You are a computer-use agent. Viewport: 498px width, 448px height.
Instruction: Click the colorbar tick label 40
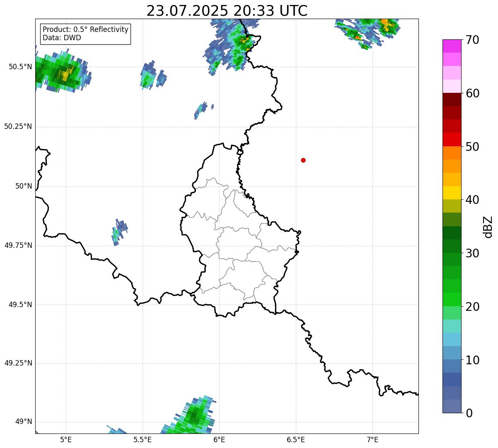click(x=472, y=200)
